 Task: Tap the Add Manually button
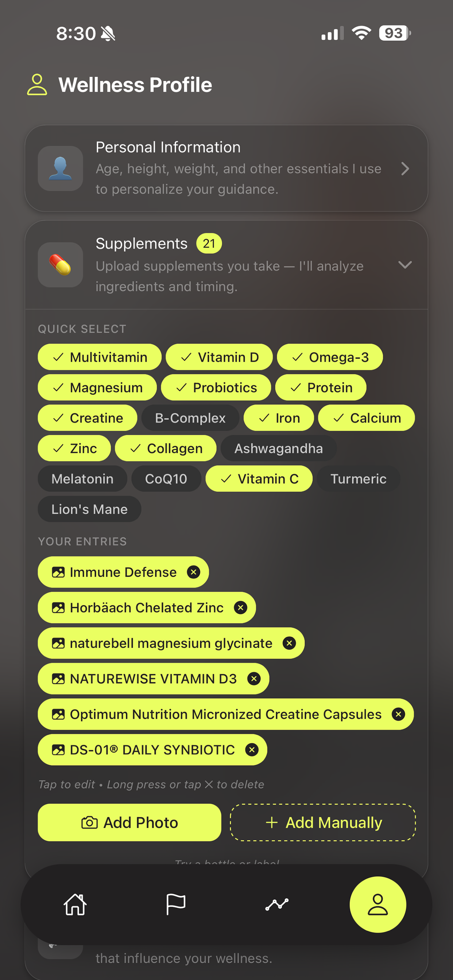[x=323, y=822]
